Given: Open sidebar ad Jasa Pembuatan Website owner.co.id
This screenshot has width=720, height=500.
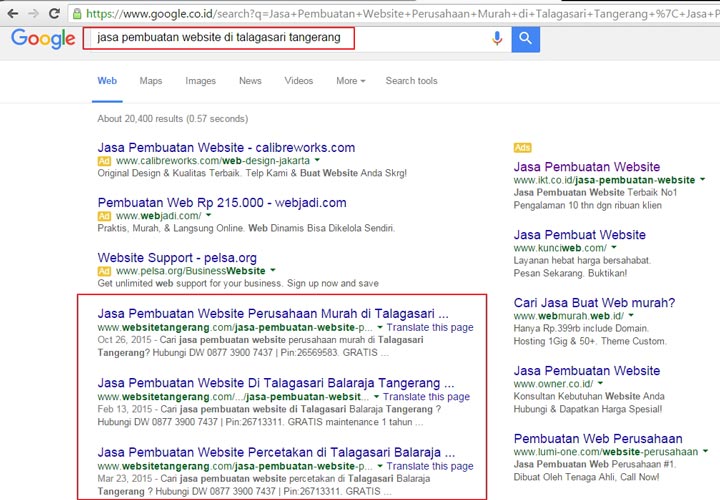Looking at the screenshot, I should pos(587,371).
